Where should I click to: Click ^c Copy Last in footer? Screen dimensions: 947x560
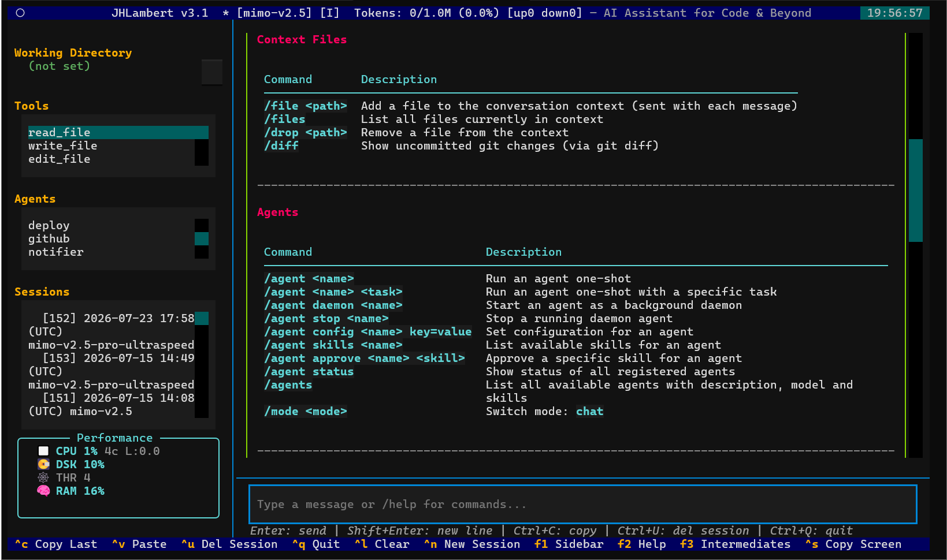pos(56,544)
